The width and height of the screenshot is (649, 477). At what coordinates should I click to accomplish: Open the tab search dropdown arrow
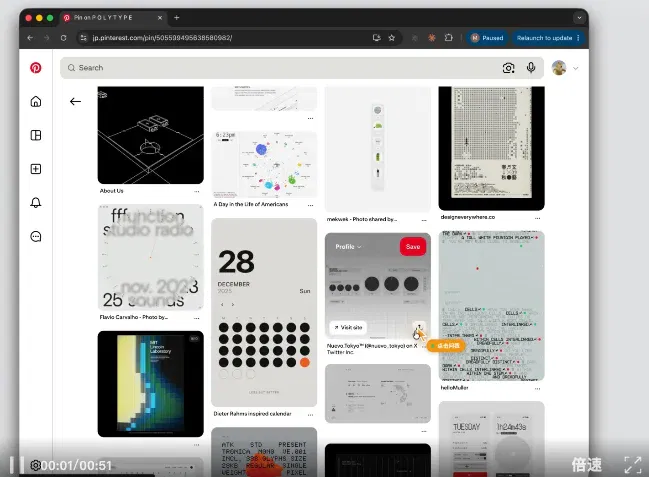tap(579, 17)
